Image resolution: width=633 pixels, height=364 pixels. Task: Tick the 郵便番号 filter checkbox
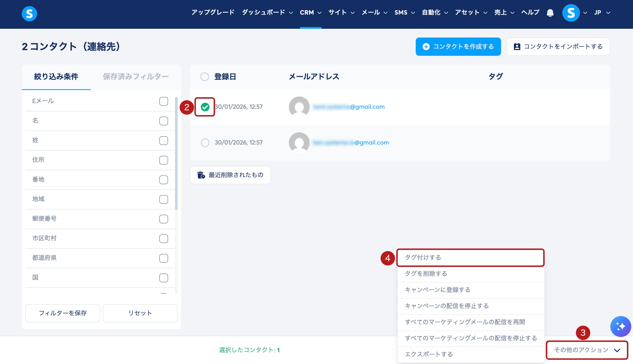pos(163,219)
